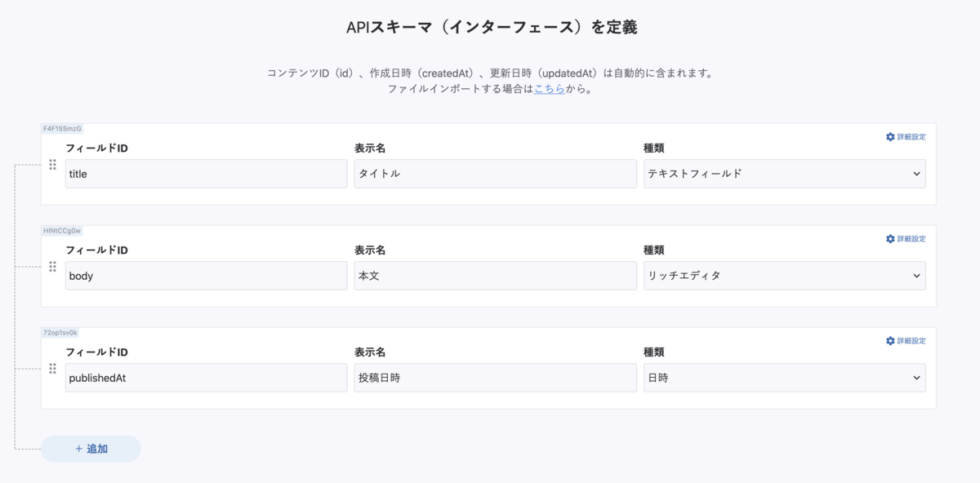Focus the 本文 display name input
The height and width of the screenshot is (483, 980).
click(495, 275)
